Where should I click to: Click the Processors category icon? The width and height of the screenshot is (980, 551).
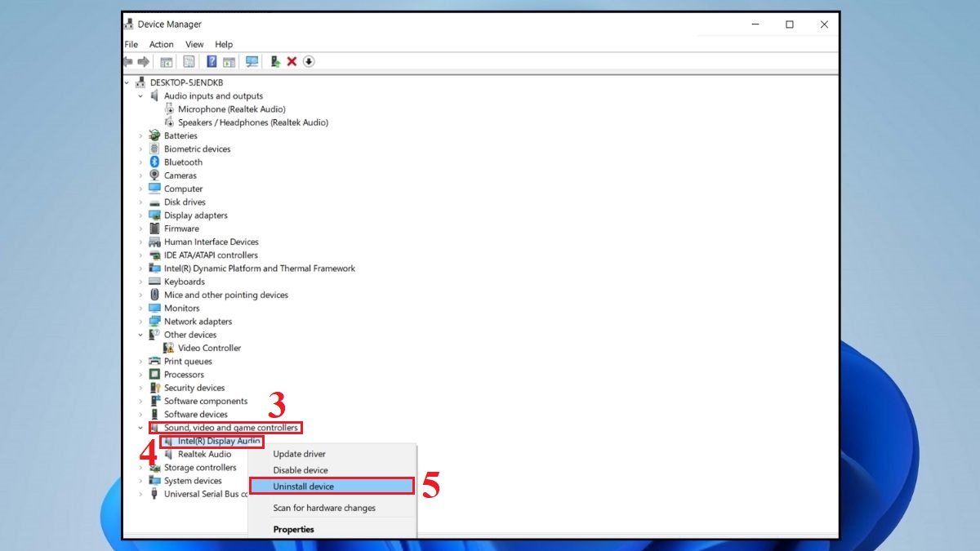(154, 375)
